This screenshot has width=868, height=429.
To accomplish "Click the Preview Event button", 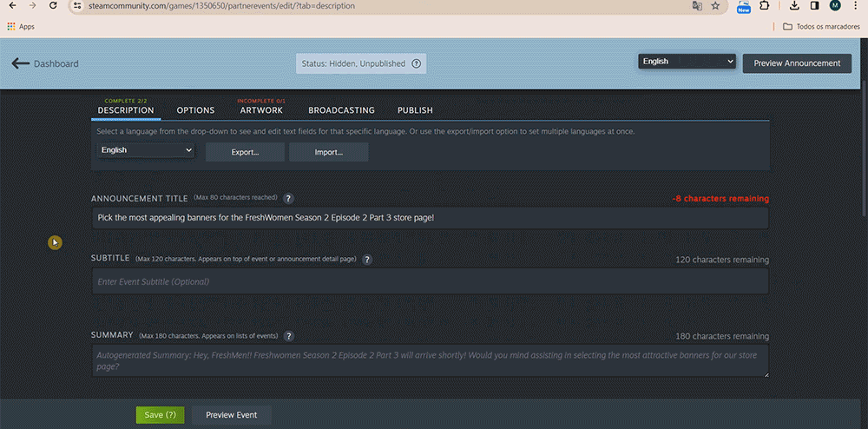I will (x=232, y=415).
